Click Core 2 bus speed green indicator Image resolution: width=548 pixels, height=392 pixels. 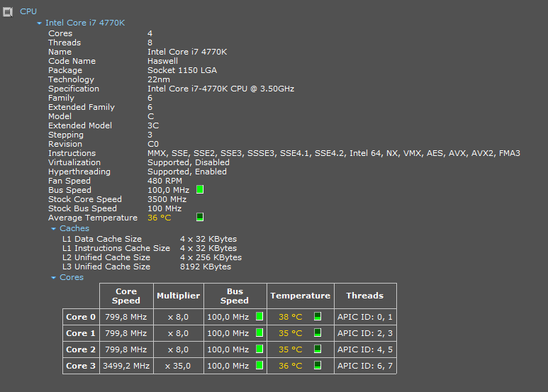click(x=259, y=349)
